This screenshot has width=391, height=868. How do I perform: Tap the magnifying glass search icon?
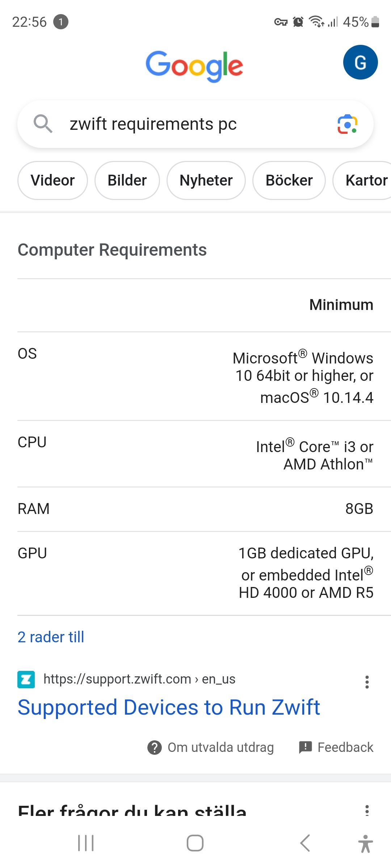click(x=43, y=124)
